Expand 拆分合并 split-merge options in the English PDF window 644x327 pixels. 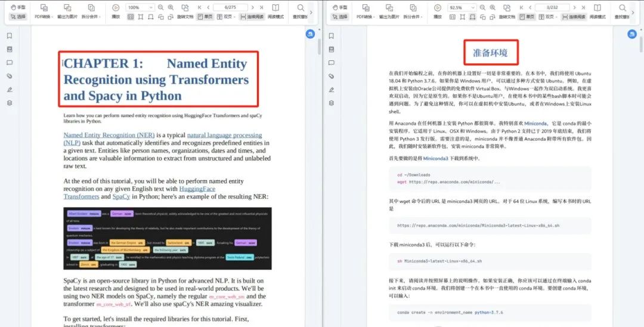[91, 11]
